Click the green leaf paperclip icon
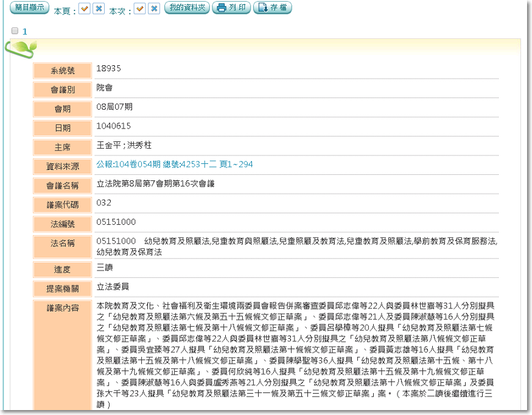Viewport: 532px width, 415px height. tap(23, 49)
